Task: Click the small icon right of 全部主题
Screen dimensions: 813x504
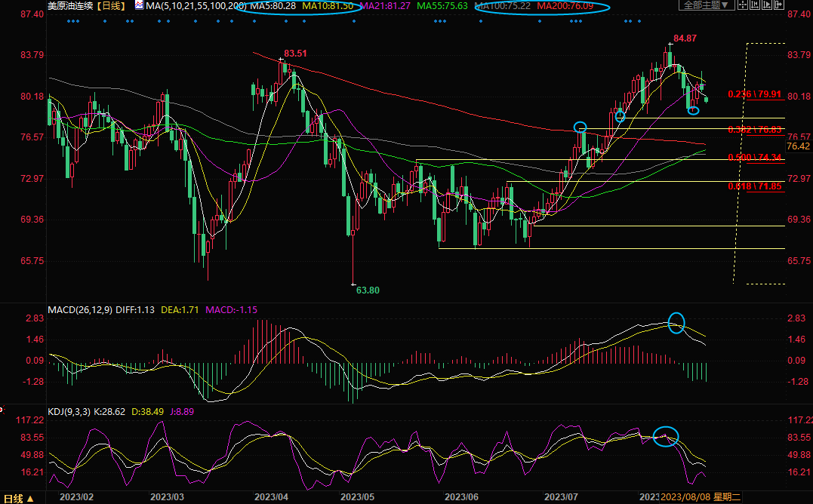Action: [744, 5]
